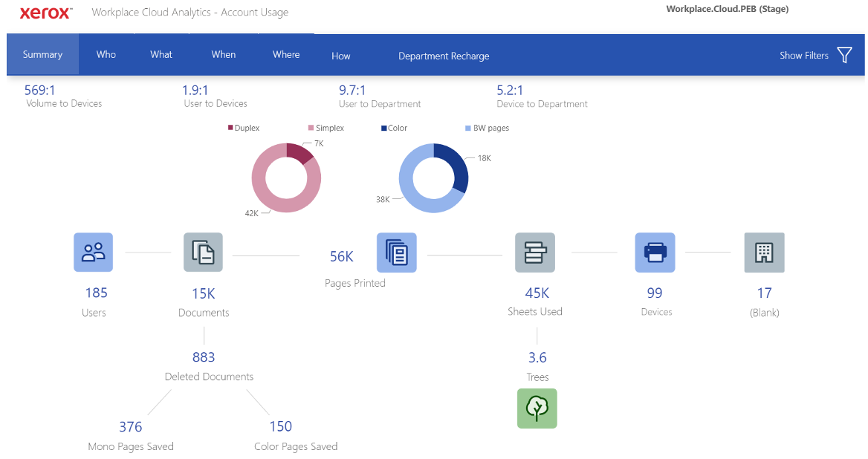868x459 pixels.
Task: Click the Simplex legend swatch
Action: 311,128
